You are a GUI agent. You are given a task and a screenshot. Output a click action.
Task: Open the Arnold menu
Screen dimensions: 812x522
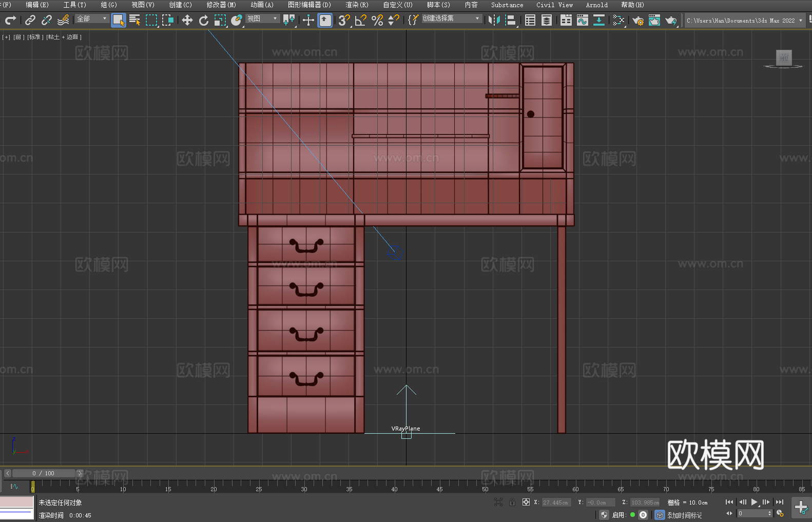596,5
